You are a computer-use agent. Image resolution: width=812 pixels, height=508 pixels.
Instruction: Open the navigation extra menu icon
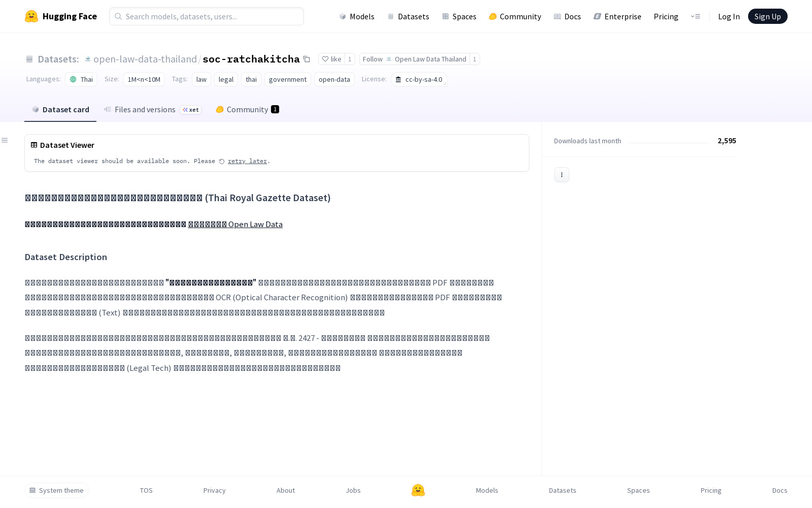coord(695,16)
